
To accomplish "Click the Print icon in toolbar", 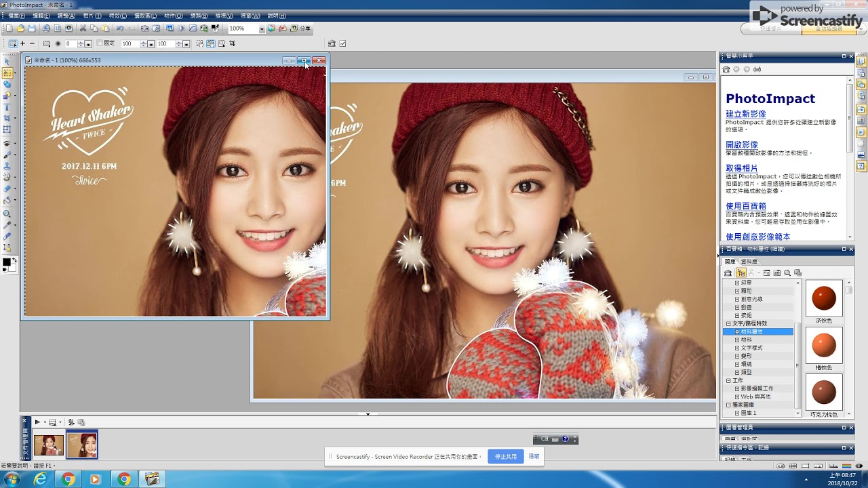I will [x=46, y=28].
